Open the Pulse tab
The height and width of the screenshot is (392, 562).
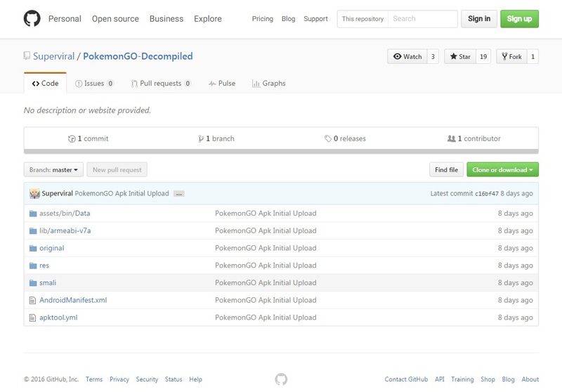click(222, 84)
